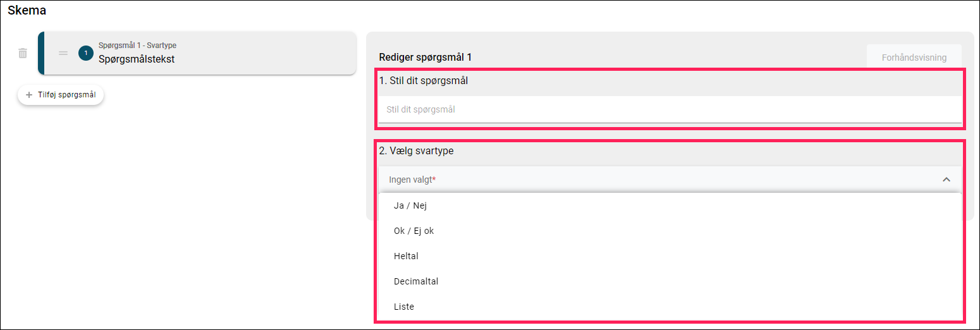Click the Rediger spørgsmål 1 heading
The height and width of the screenshot is (330, 980).
[x=426, y=58]
